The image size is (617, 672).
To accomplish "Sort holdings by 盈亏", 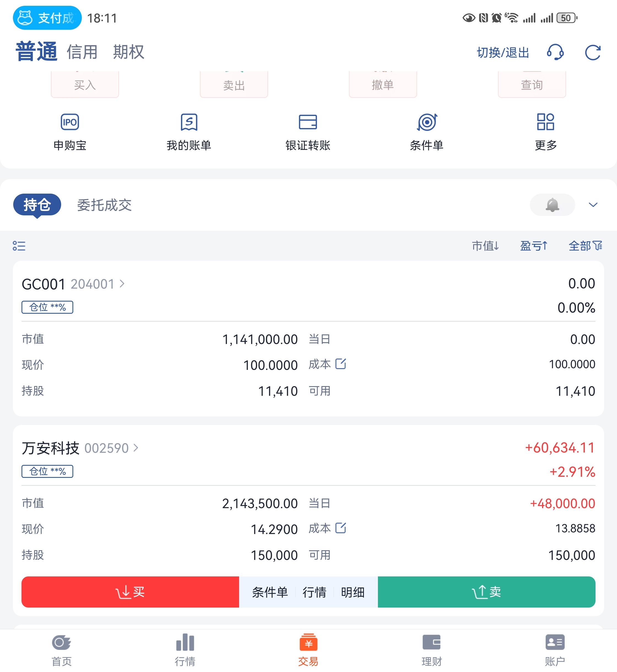I will point(534,246).
